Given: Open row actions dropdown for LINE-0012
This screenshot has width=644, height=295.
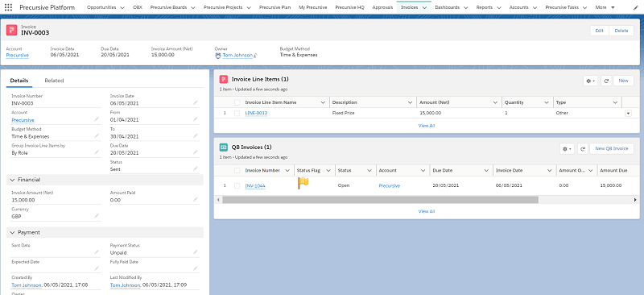Looking at the screenshot, I should click(628, 113).
